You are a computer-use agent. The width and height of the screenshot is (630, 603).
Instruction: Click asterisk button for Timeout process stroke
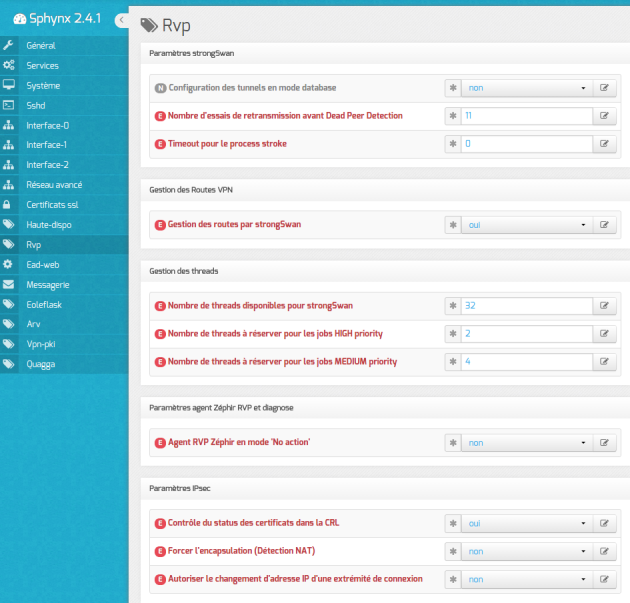click(453, 144)
